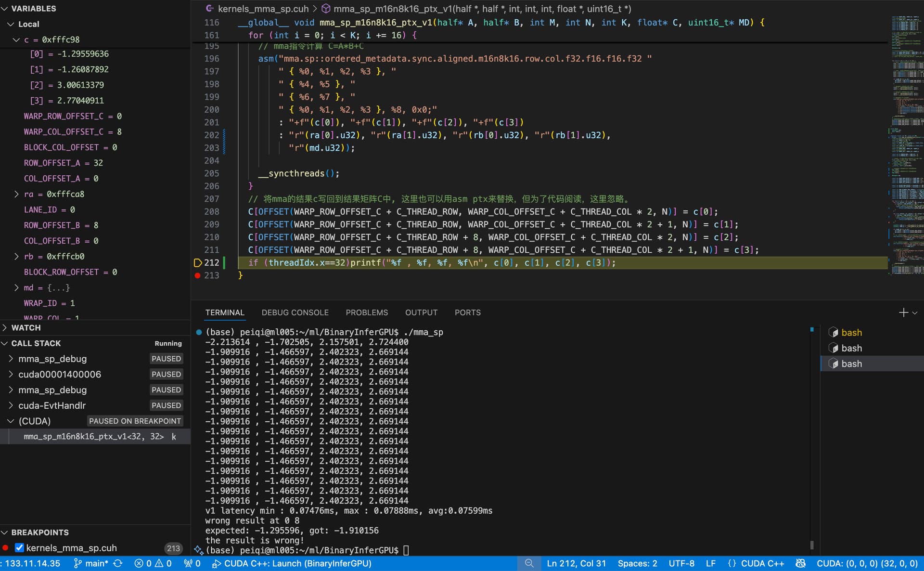The image size is (924, 571).
Task: Expand the ra variable in Local
Action: [16, 194]
